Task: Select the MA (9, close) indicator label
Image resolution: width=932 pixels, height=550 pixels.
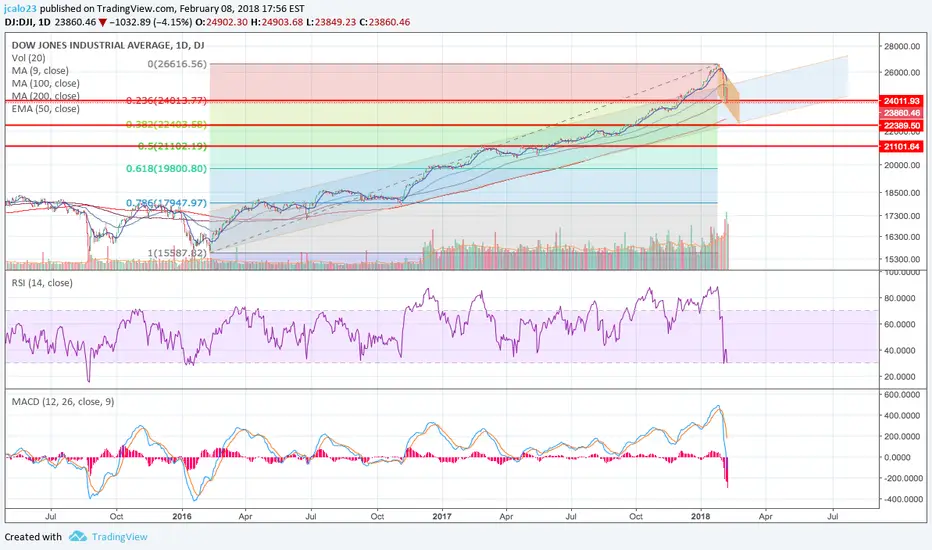Action: (x=40, y=71)
